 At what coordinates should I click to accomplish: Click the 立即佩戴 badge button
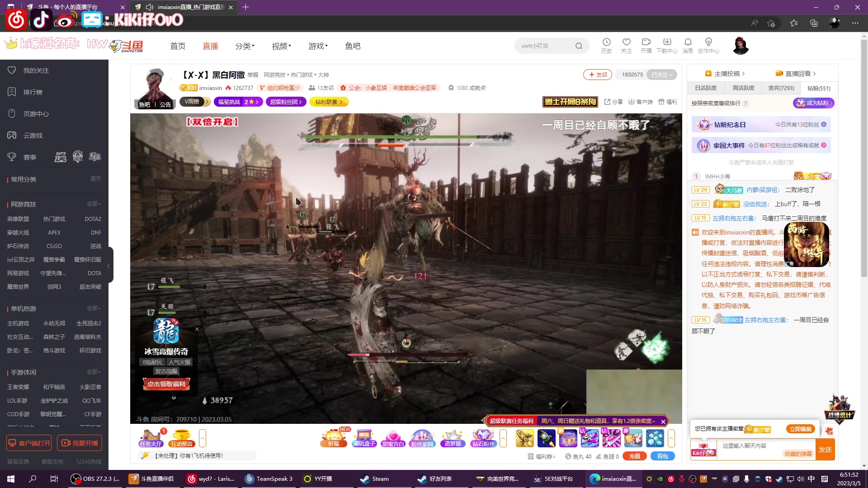pyautogui.click(x=801, y=429)
